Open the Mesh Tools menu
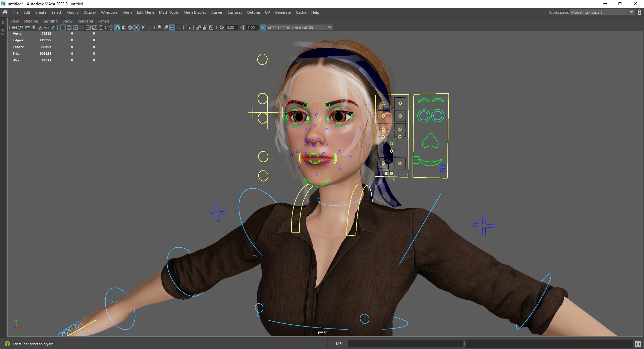644x349 pixels. [x=168, y=12]
